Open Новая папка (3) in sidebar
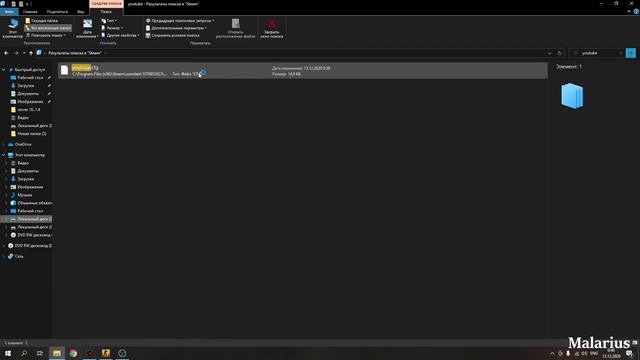The height and width of the screenshot is (360, 640). click(31, 133)
